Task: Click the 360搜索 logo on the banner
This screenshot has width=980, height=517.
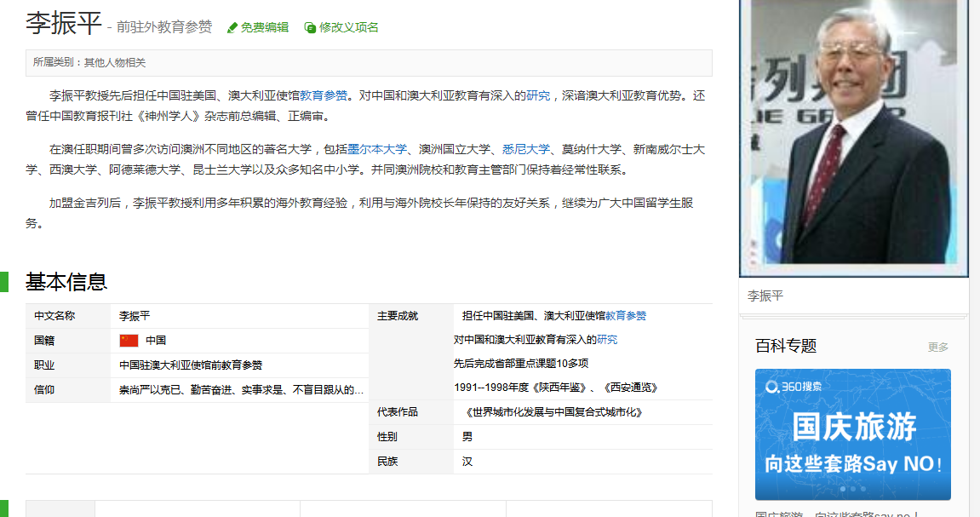Action: (x=794, y=387)
